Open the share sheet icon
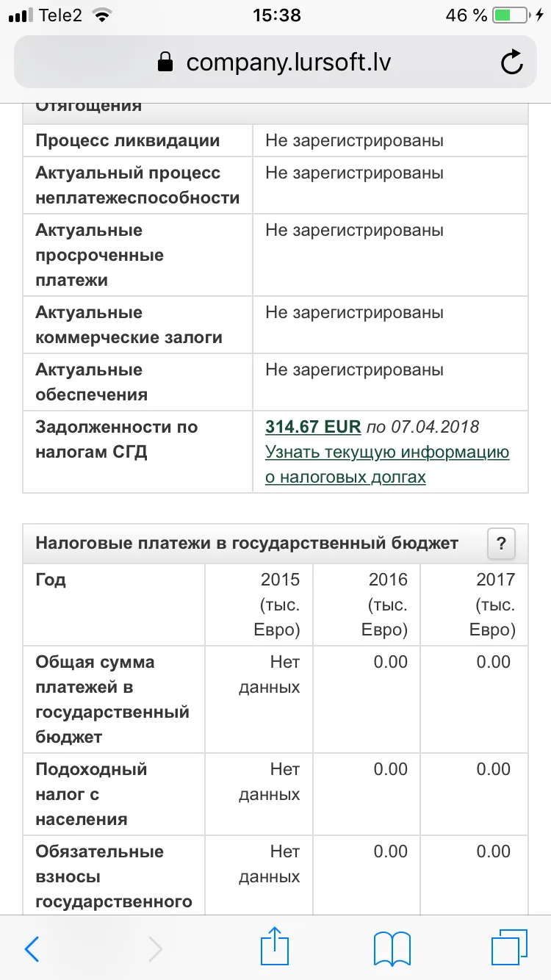The image size is (551, 980). click(x=273, y=946)
